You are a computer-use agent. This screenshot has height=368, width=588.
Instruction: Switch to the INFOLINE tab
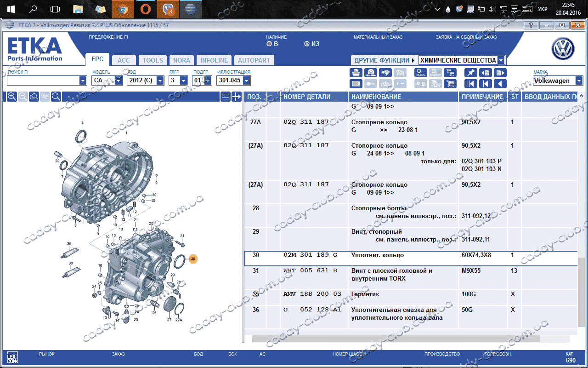pyautogui.click(x=214, y=60)
